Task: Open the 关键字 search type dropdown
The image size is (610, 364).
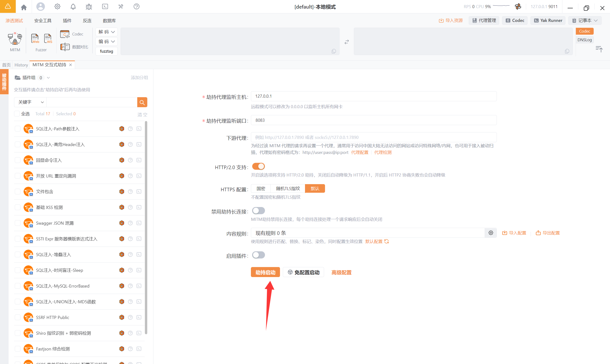Action: 30,102
